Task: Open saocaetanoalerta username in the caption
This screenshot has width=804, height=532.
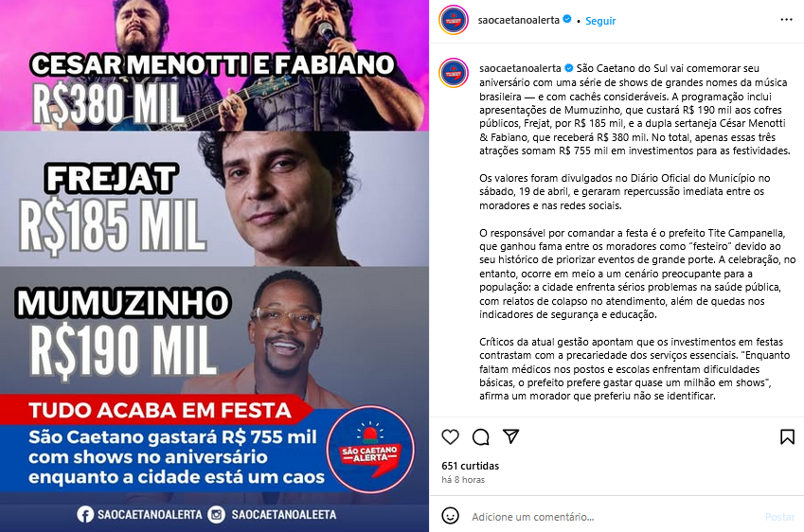Action: (x=520, y=68)
